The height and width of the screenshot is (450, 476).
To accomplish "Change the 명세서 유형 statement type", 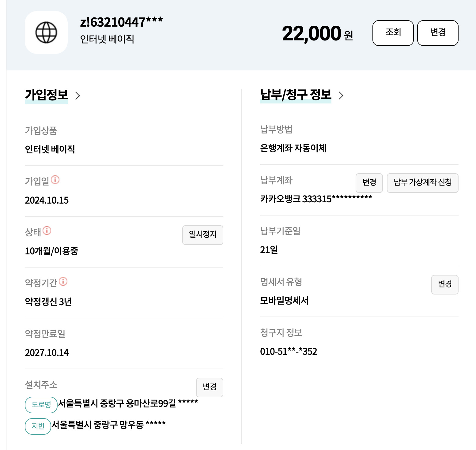I will point(445,285).
